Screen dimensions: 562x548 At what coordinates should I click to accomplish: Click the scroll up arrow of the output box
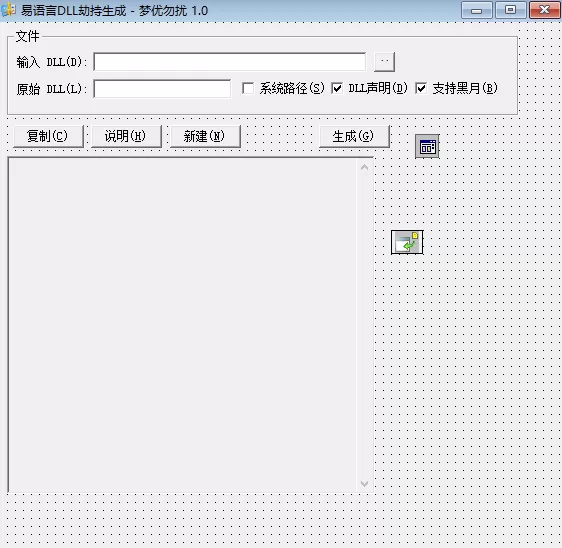pyautogui.click(x=365, y=167)
